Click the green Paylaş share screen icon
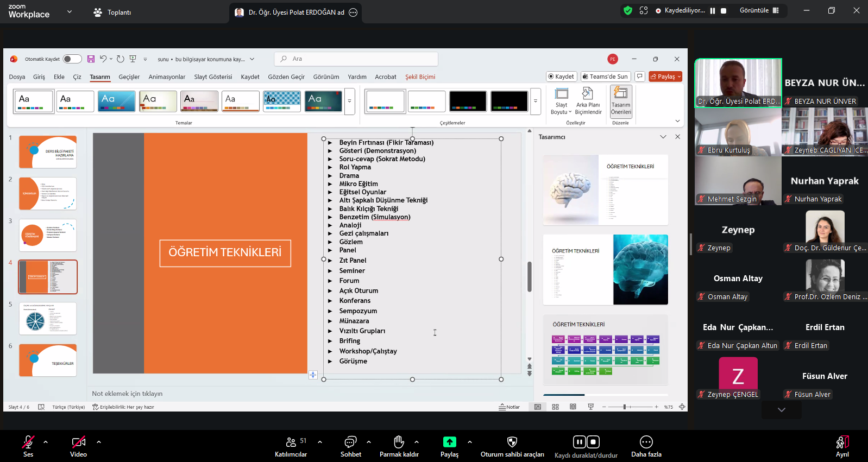 [449, 442]
